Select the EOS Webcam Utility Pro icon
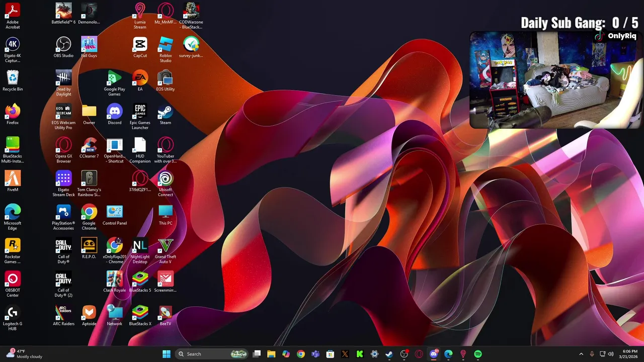 63,117
